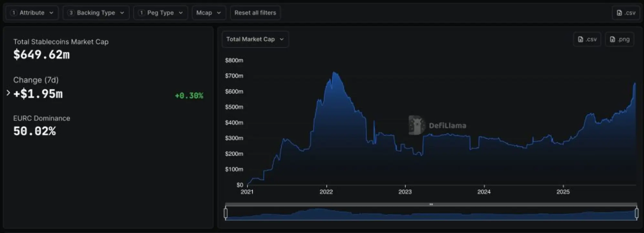Open the Attribute filter dropdown
644x233 pixels.
[x=32, y=13]
